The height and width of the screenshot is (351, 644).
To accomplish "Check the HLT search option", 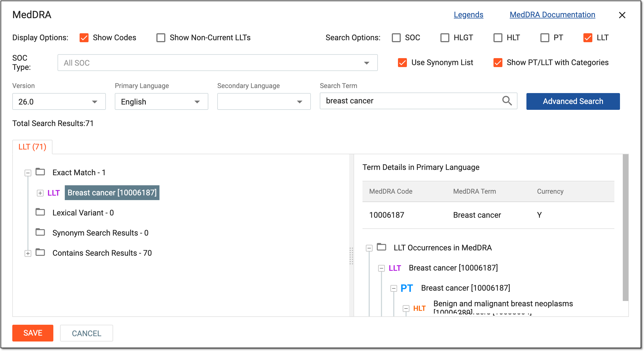I will click(x=498, y=38).
